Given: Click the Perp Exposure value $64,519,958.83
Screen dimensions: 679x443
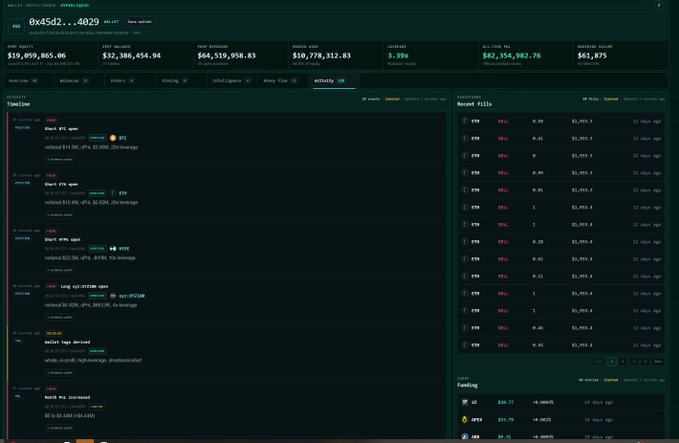Looking at the screenshot, I should [x=226, y=55].
